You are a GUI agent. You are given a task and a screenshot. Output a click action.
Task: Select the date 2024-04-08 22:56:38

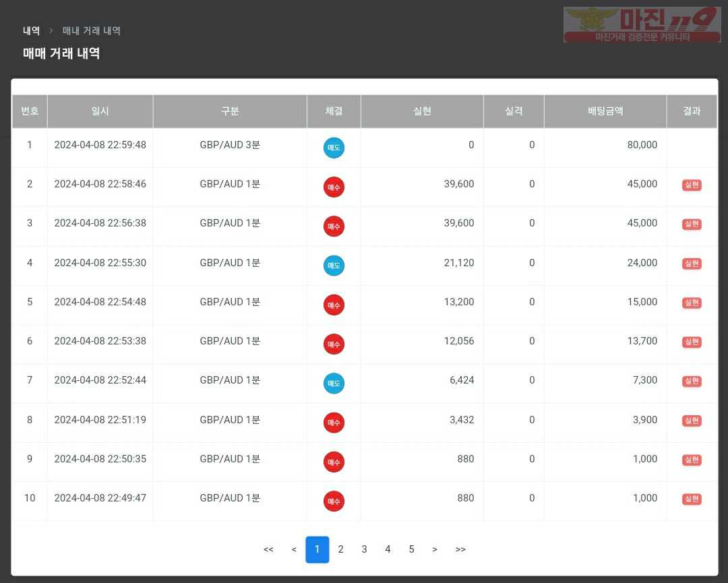pyautogui.click(x=100, y=223)
